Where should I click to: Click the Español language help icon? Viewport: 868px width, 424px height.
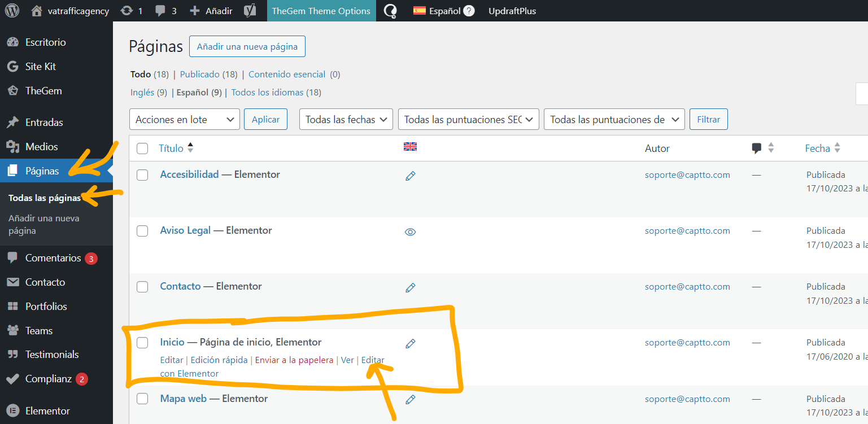(x=469, y=11)
